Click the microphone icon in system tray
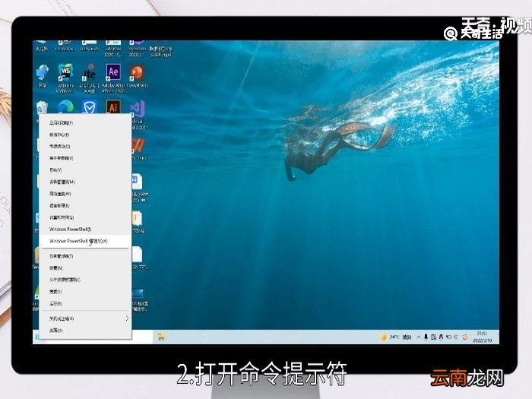532x399 pixels. [426, 337]
